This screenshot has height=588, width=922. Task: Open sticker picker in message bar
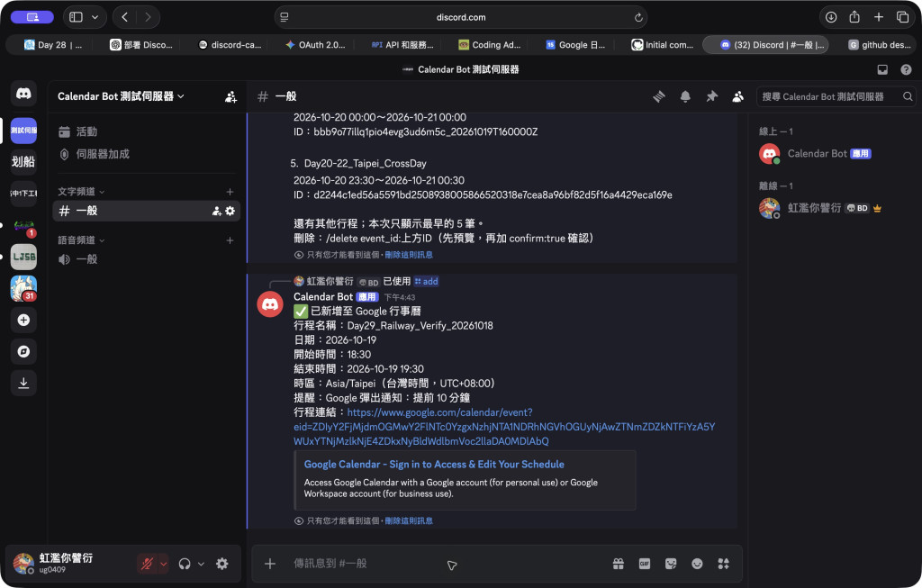pyautogui.click(x=671, y=564)
